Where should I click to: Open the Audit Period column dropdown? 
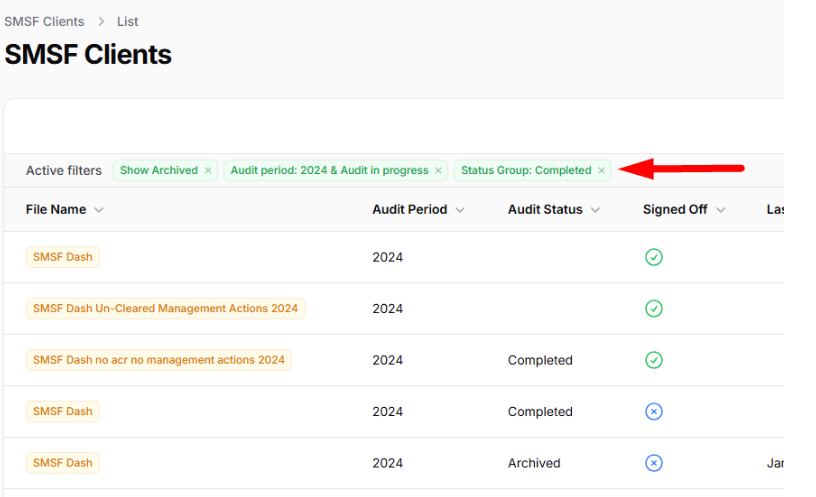click(x=459, y=210)
